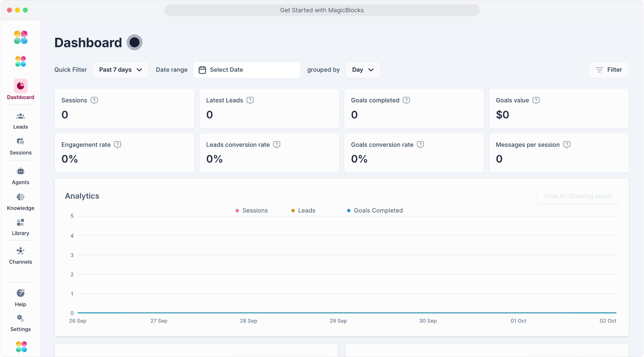
Task: Expand the Past 7 days quick filter dropdown
Action: tap(120, 70)
